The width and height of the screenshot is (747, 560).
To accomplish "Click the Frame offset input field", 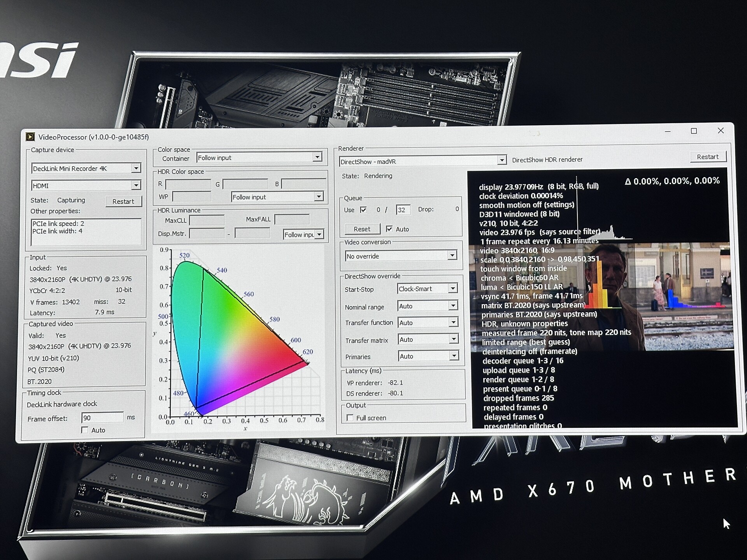I will 102,418.
